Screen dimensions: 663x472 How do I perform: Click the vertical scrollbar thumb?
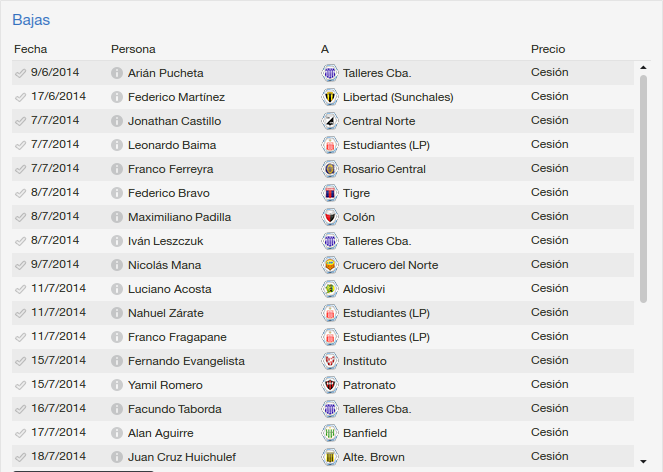coord(644,189)
